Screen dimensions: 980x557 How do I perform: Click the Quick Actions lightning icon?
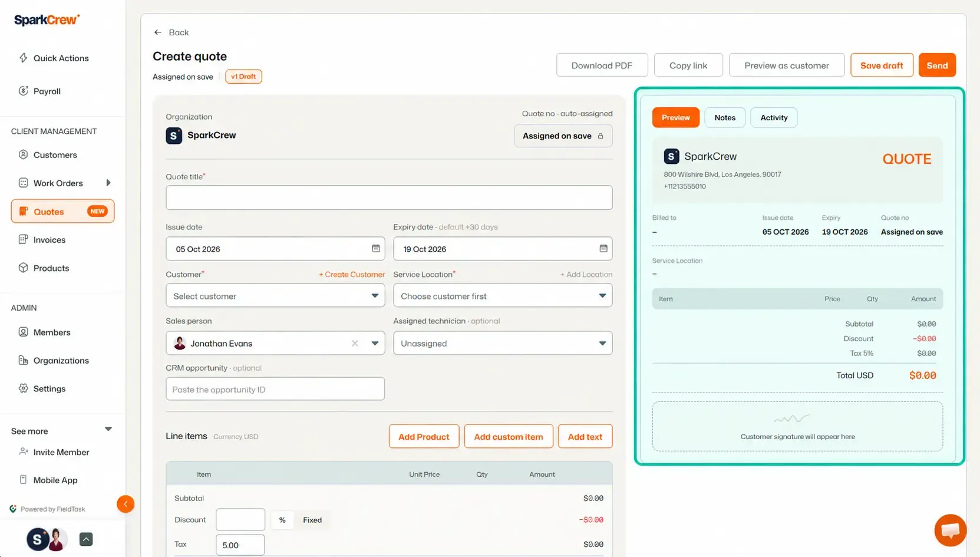(x=23, y=58)
